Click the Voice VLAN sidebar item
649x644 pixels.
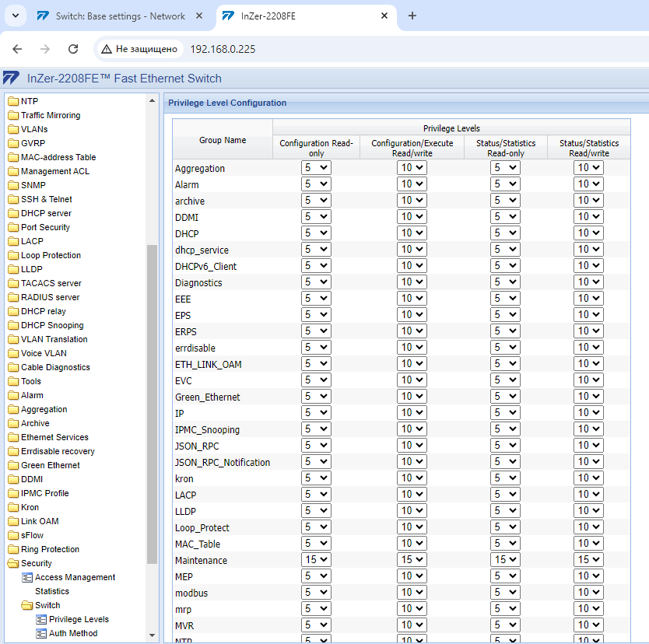pos(44,353)
